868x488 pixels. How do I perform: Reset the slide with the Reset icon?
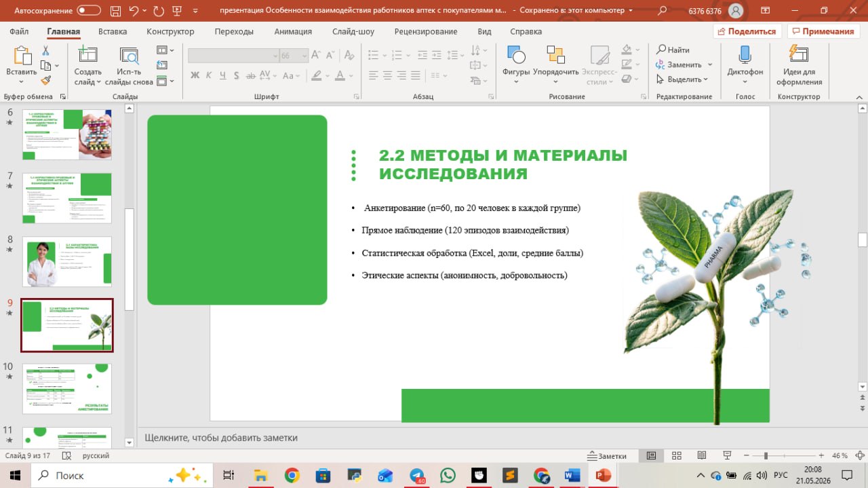point(163,65)
